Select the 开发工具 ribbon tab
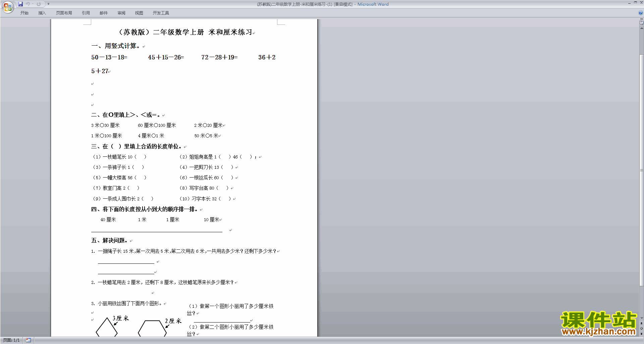Viewport: 644px width, 344px height. pyautogui.click(x=161, y=13)
